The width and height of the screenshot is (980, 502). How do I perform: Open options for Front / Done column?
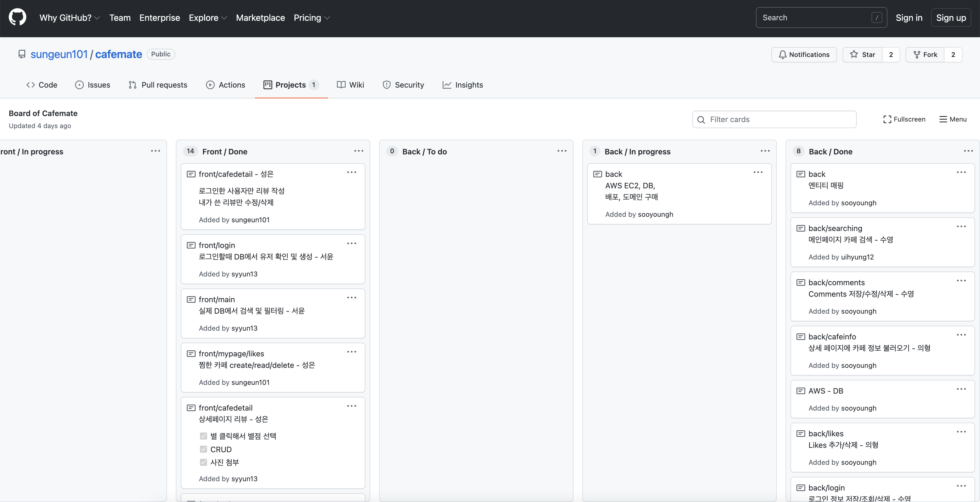click(358, 151)
